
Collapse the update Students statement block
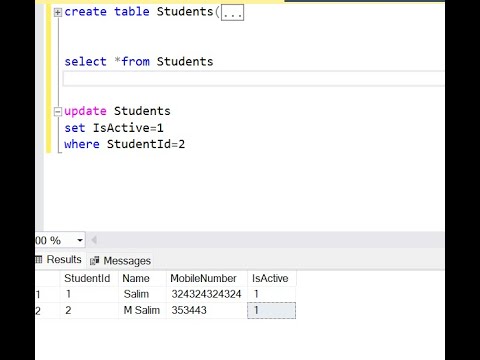tap(58, 111)
